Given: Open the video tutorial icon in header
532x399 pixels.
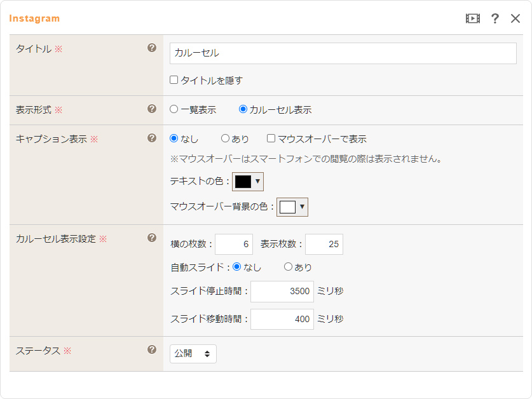Looking at the screenshot, I should pos(472,18).
